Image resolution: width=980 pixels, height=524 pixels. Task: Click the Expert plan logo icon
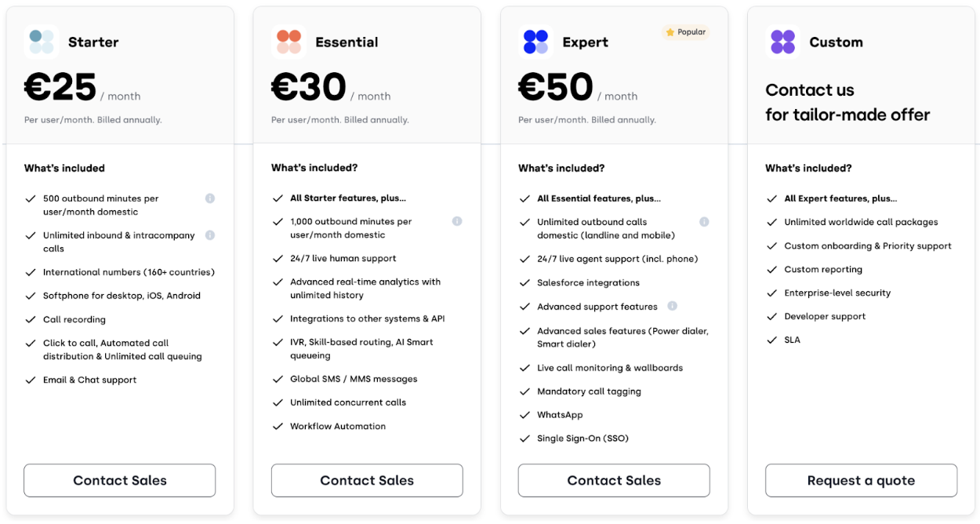pos(535,41)
